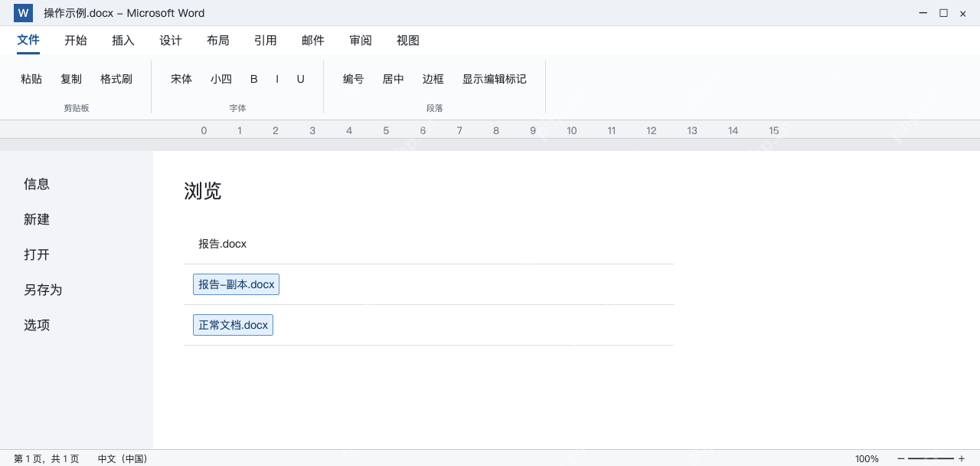This screenshot has height=466, width=980.
Task: Switch to the 引用 tab
Action: tap(266, 41)
